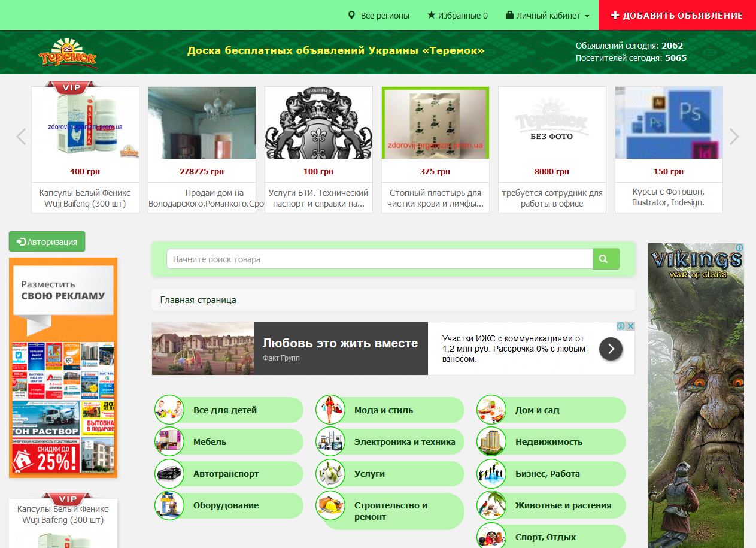Image resolution: width=756 pixels, height=548 pixels.
Task: Open the Теремок logo home link
Action: (x=68, y=53)
